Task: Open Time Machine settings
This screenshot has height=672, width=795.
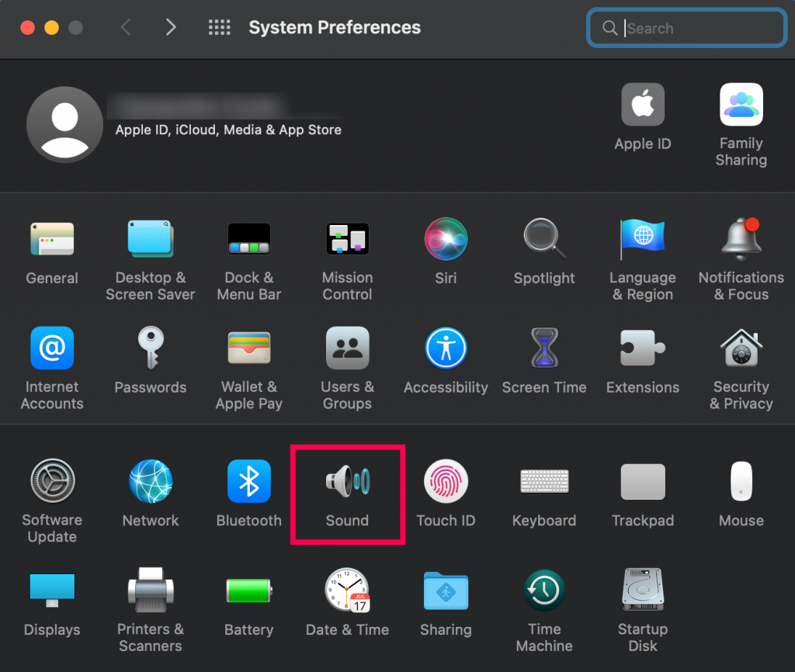Action: 544,602
